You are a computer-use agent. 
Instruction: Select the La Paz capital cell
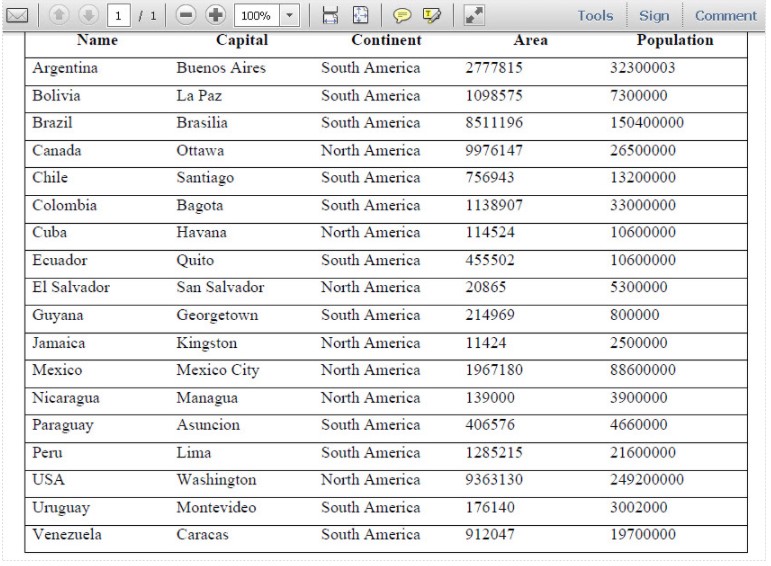tap(199, 95)
